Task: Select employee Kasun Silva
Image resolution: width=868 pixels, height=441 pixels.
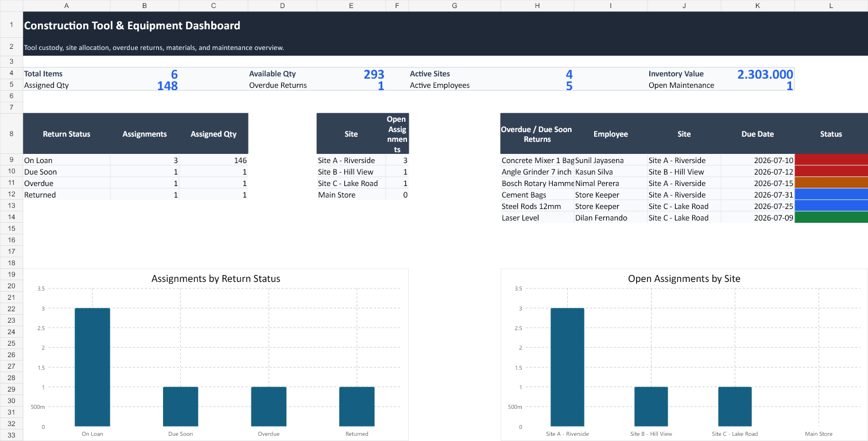Action: (611, 172)
